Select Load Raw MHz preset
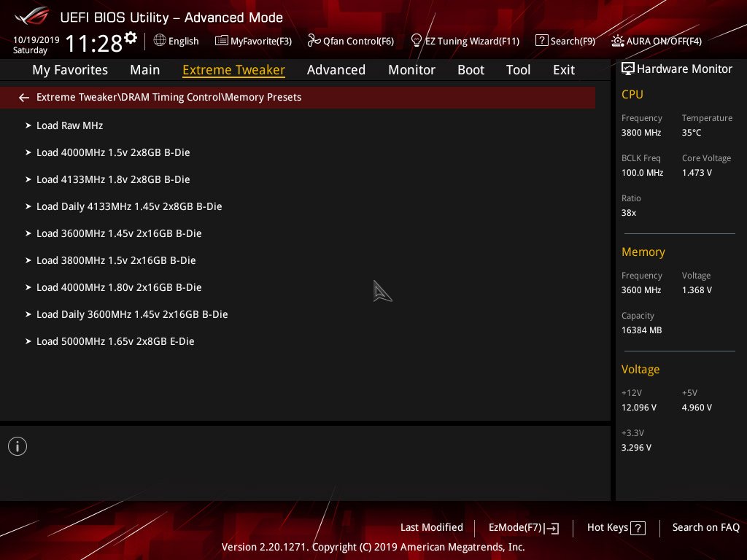The height and width of the screenshot is (560, 747). tap(69, 125)
